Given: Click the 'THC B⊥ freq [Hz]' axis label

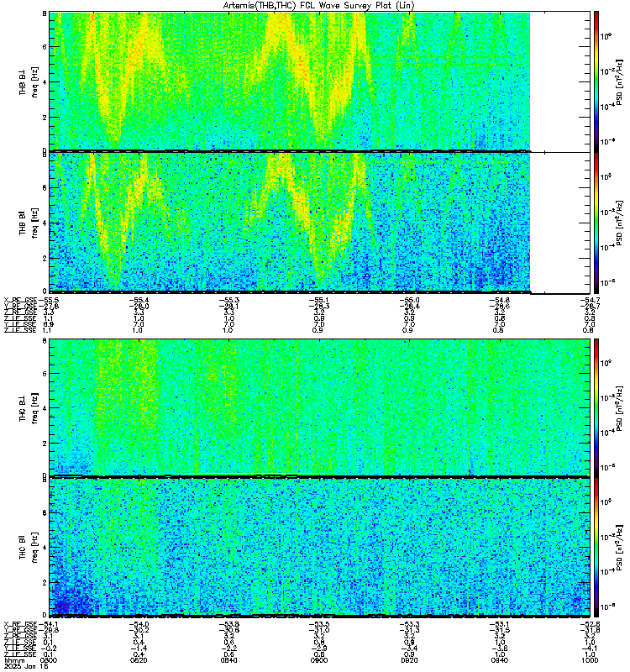Looking at the screenshot, I should pyautogui.click(x=29, y=407).
